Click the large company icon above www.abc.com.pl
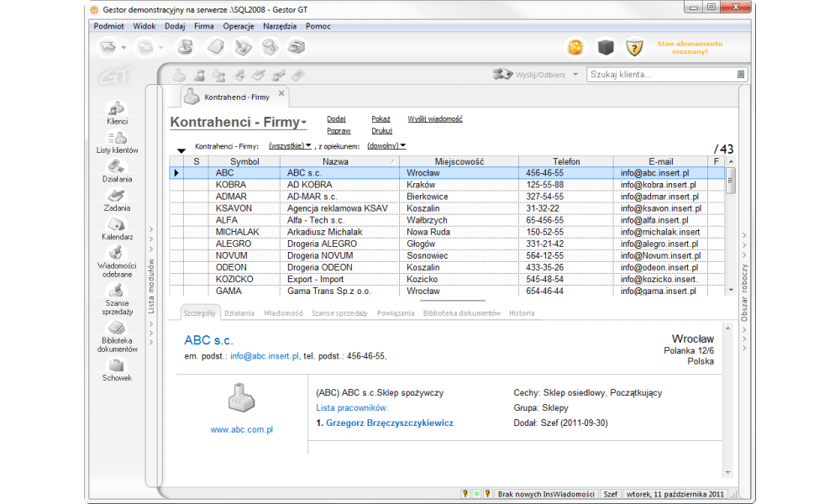Image resolution: width=840 pixels, height=504 pixels. point(242,398)
